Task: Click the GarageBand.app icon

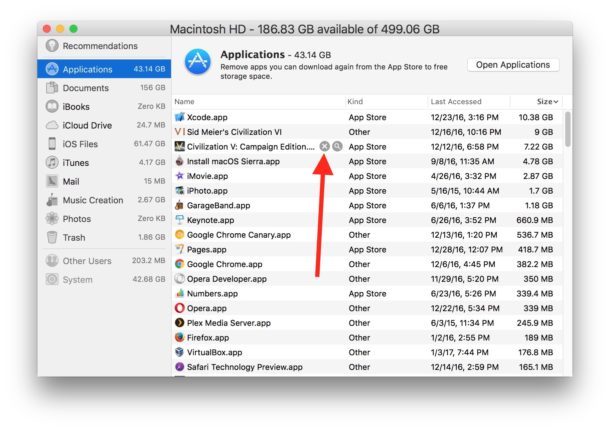Action: [x=179, y=205]
